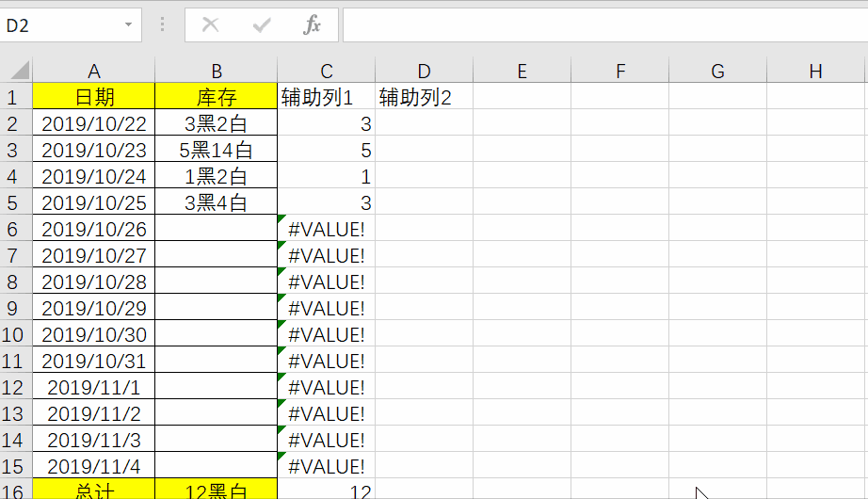Select column G header
The height and width of the screenshot is (499, 868).
click(x=718, y=71)
